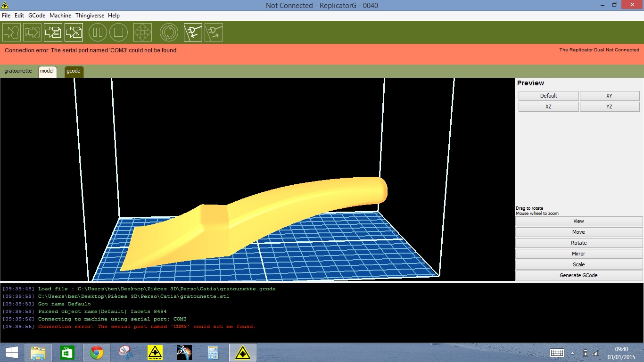Open the Machine menu
The width and height of the screenshot is (644, 362).
(60, 16)
